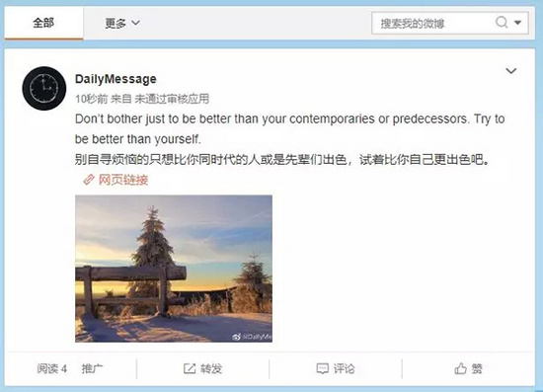
Task: Click the 未通过审核应用 source link
Action: (x=172, y=99)
